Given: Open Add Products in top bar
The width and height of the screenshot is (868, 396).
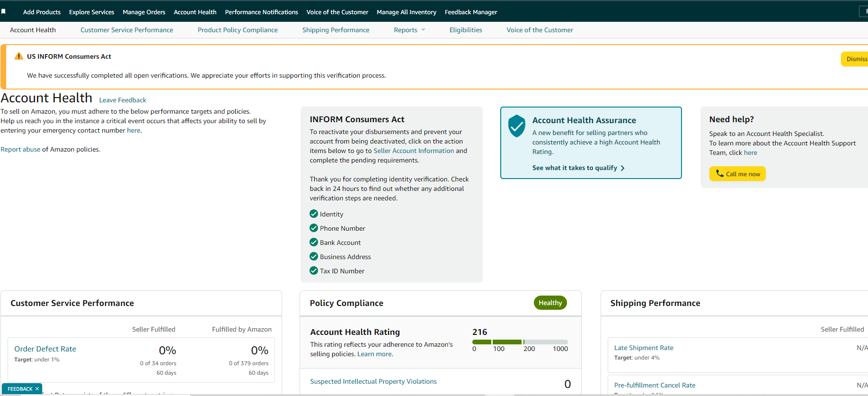Looking at the screenshot, I should pyautogui.click(x=42, y=12).
